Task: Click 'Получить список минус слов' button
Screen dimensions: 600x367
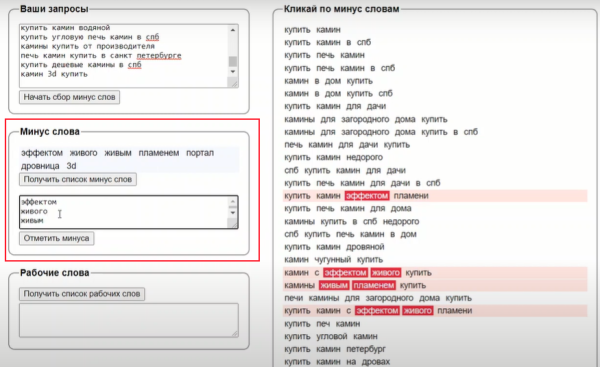Action: click(78, 179)
